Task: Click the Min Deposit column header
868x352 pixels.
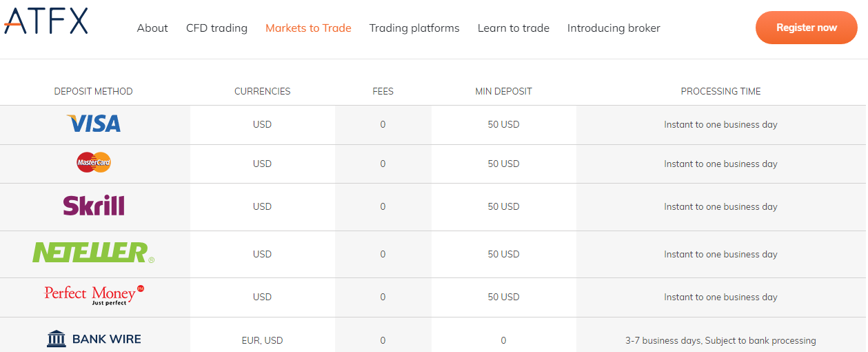Action: click(x=503, y=91)
